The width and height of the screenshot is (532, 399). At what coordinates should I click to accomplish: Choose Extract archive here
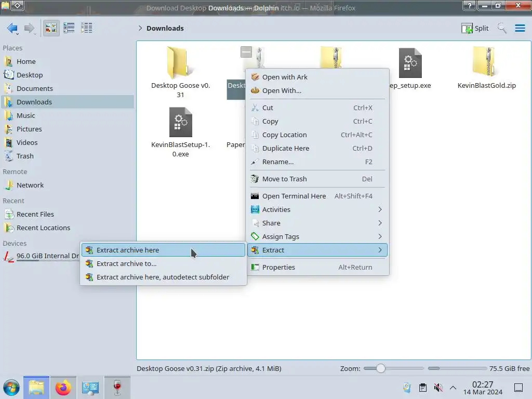(163, 250)
